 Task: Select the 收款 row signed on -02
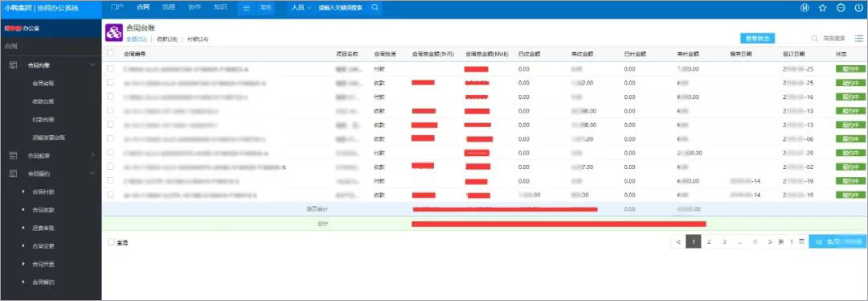point(110,167)
